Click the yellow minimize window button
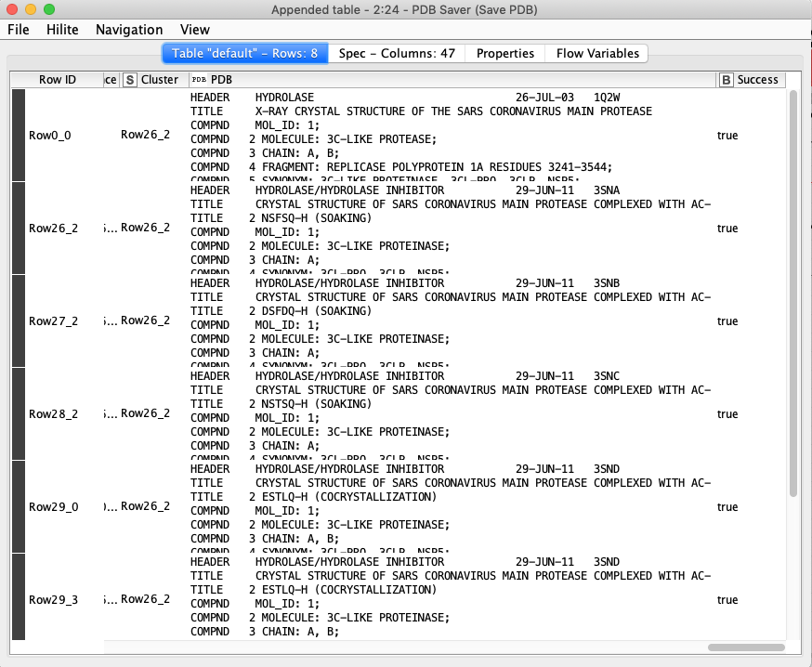This screenshot has height=667, width=812. [x=31, y=9]
